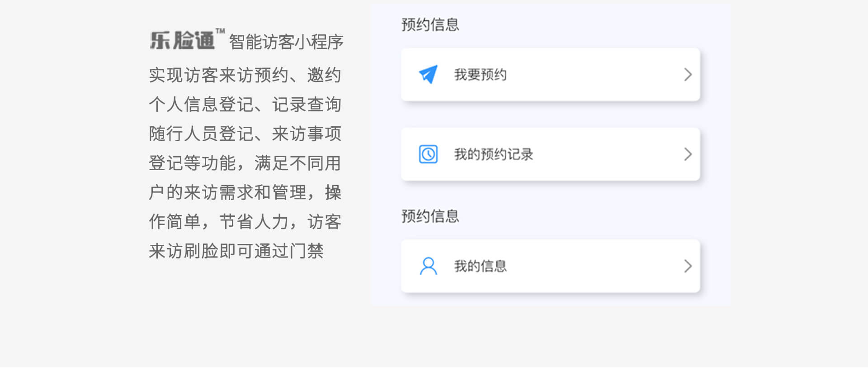
Task: Click the 我的预约记录 card
Action: [x=550, y=154]
